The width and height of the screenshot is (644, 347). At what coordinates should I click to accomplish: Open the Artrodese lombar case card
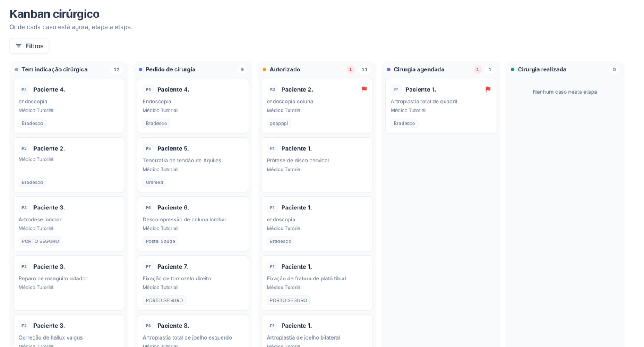pos(69,224)
